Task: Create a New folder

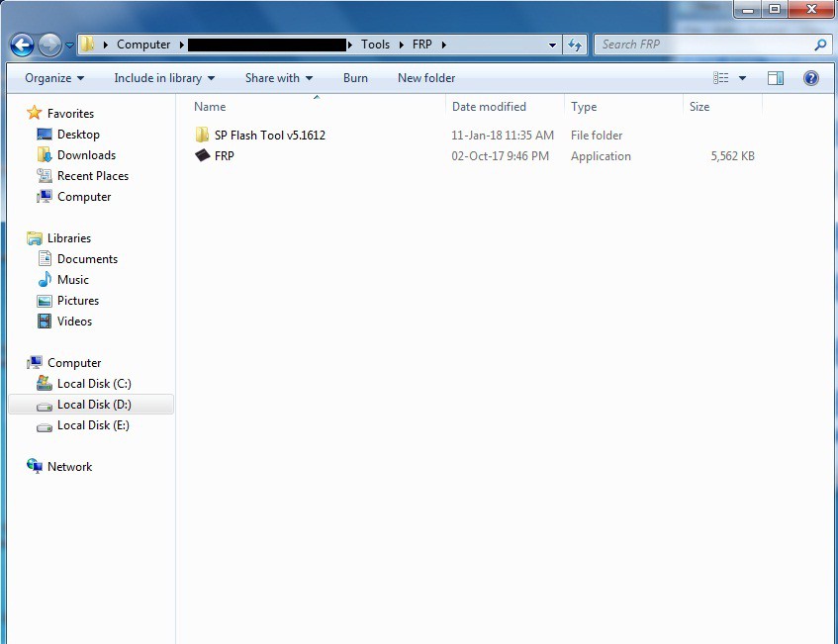Action: 426,78
